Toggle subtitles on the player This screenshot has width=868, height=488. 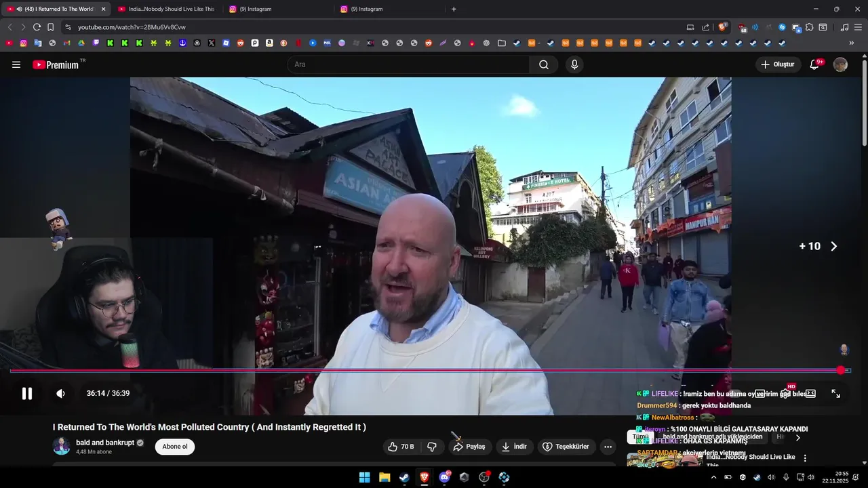coord(760,393)
